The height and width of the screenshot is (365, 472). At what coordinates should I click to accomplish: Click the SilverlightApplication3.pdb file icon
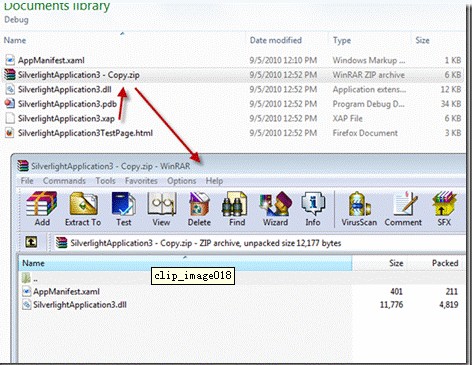pos(10,104)
